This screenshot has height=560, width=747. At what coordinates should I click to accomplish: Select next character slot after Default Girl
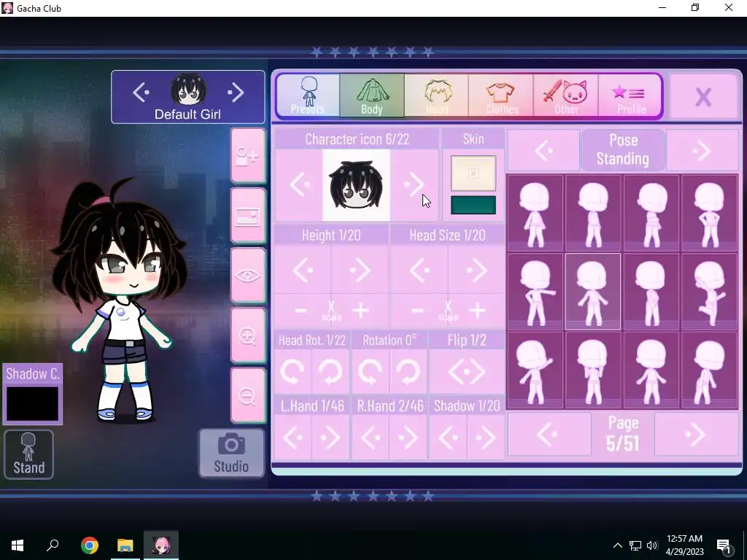tap(236, 92)
